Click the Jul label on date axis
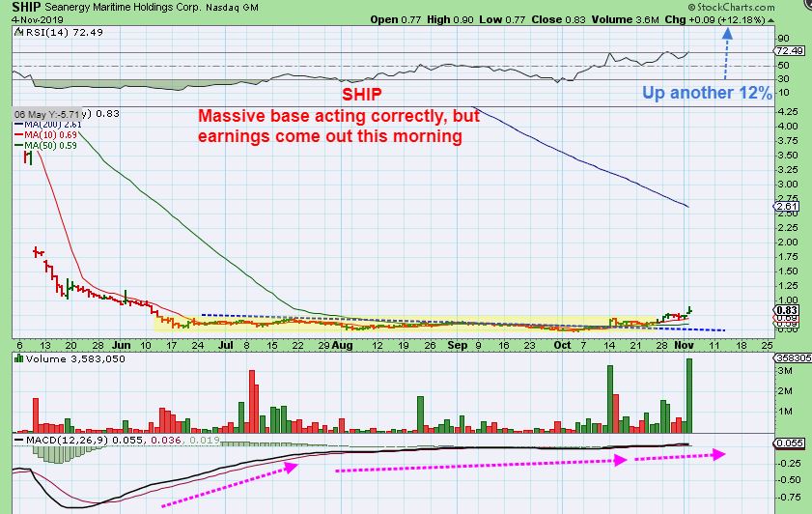This screenshot has height=514, width=812. (x=226, y=345)
